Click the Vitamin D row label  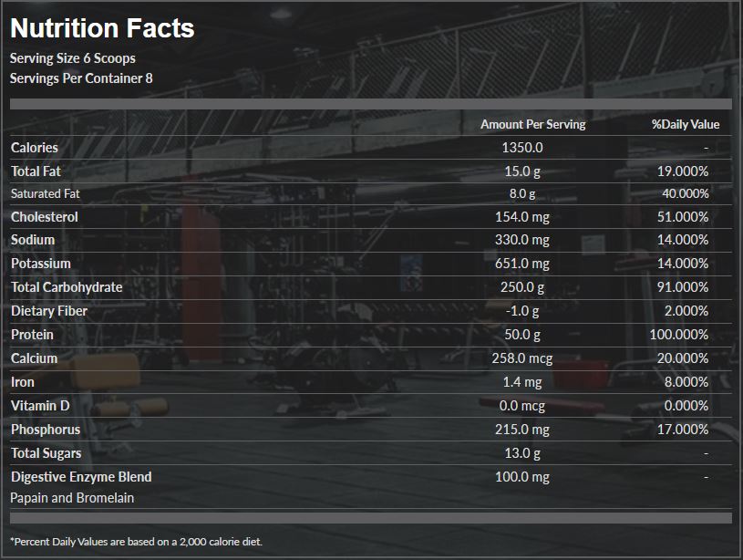pos(40,406)
